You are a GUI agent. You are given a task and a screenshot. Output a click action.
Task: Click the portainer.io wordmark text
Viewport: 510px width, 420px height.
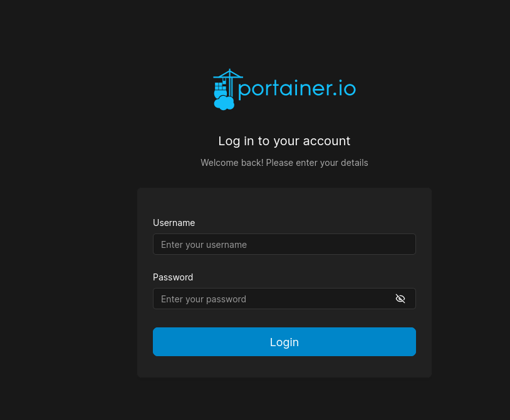pyautogui.click(x=297, y=89)
